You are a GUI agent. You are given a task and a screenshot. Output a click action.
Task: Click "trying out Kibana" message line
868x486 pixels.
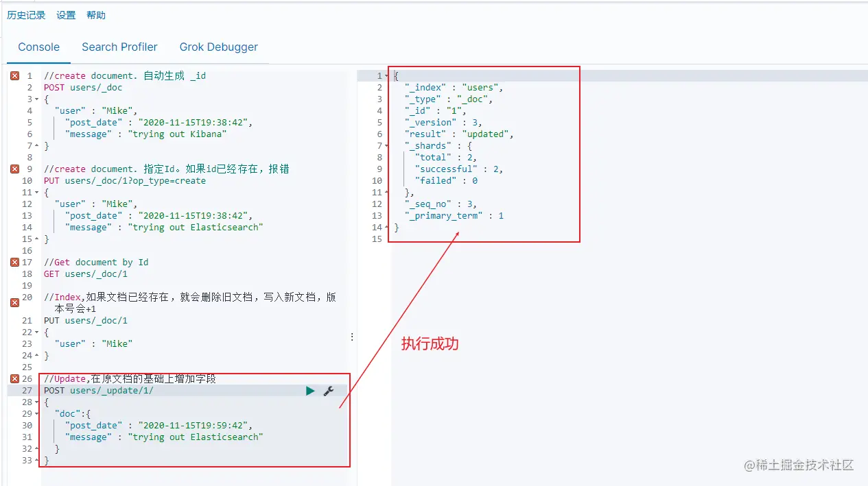[145, 134]
